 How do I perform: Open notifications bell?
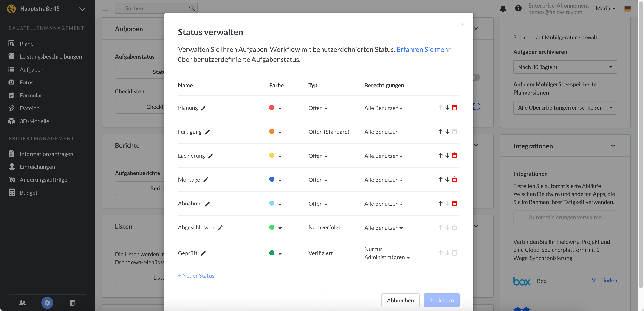[503, 8]
